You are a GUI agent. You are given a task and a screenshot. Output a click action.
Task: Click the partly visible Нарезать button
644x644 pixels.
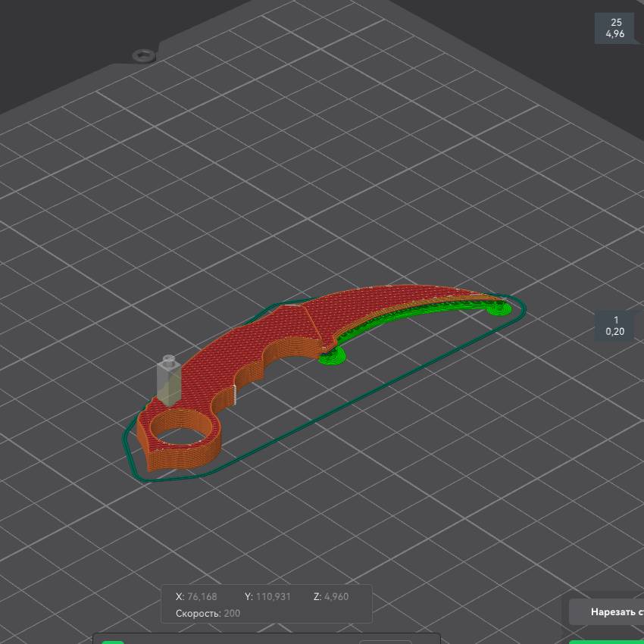[607, 612]
